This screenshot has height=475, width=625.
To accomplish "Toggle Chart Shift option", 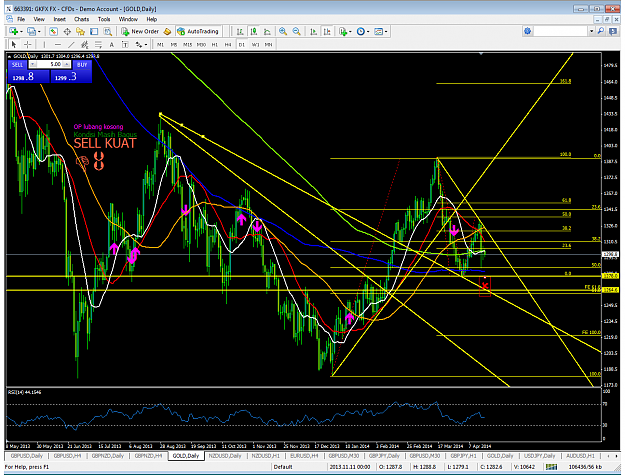I will (327, 31).
